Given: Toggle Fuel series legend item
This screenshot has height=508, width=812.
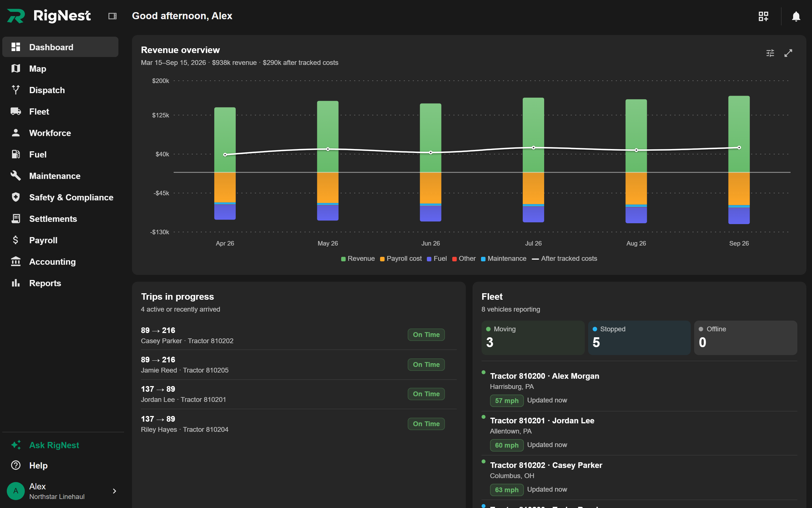Looking at the screenshot, I should coord(436,259).
